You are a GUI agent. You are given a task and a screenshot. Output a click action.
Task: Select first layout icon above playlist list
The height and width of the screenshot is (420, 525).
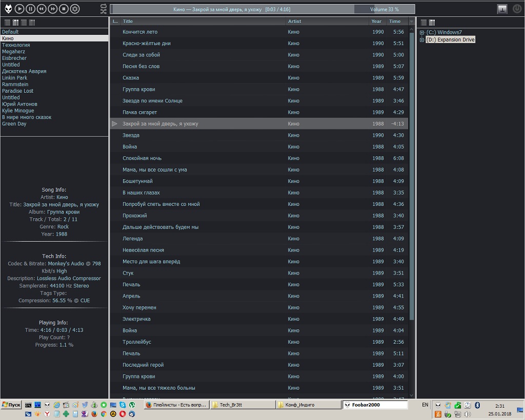(7, 23)
